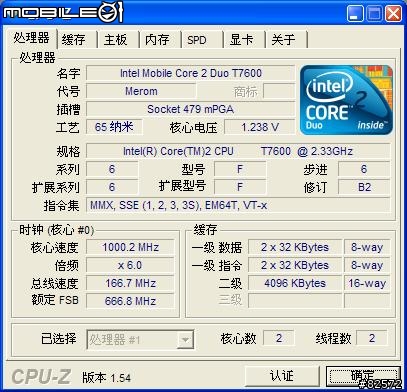Click the 1000.2 MHz core speed

(130, 247)
